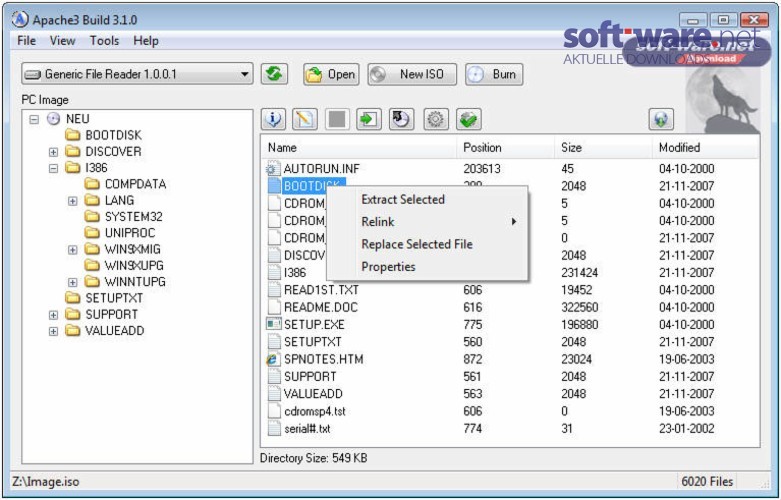Image resolution: width=781 pixels, height=500 pixels.
Task: Sort by Position column header
Action: click(506, 147)
